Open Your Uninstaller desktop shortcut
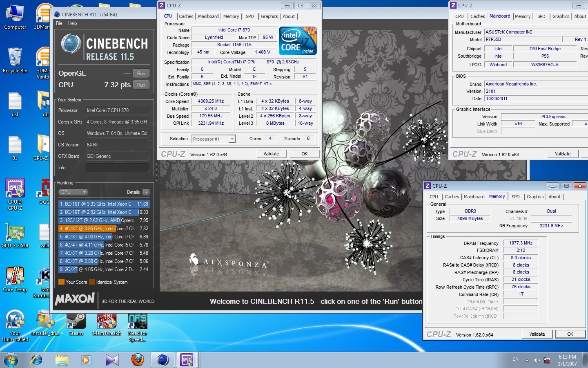 click(15, 326)
